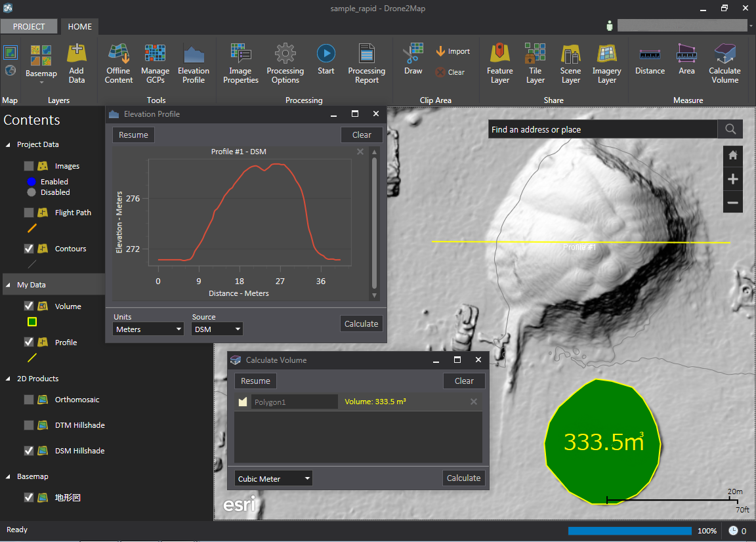The image size is (756, 542).
Task: Click the Volume layer green symbol swatch
Action: point(32,322)
